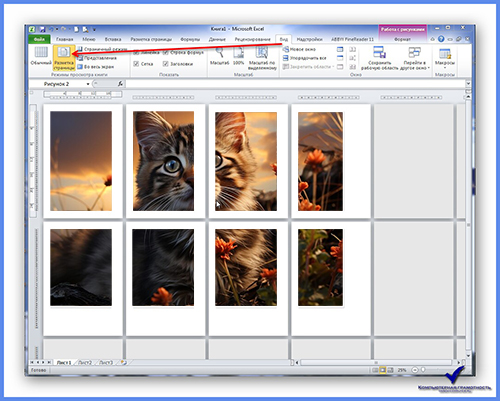Click zoom out minus button in status bar
The width and height of the screenshot is (500, 401).
(415, 370)
